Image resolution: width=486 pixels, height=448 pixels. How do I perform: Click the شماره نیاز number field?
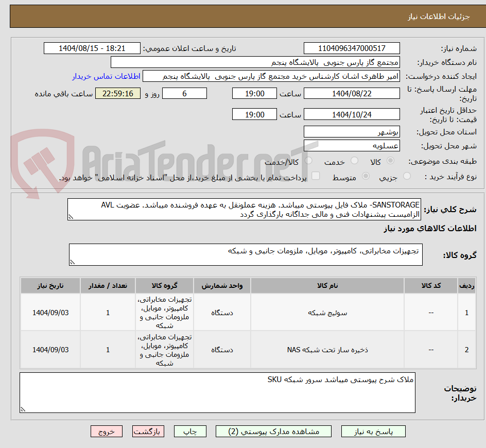tap(352, 48)
